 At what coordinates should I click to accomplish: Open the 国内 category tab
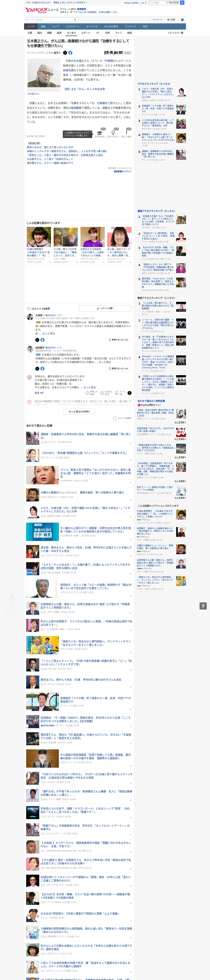(x=40, y=33)
